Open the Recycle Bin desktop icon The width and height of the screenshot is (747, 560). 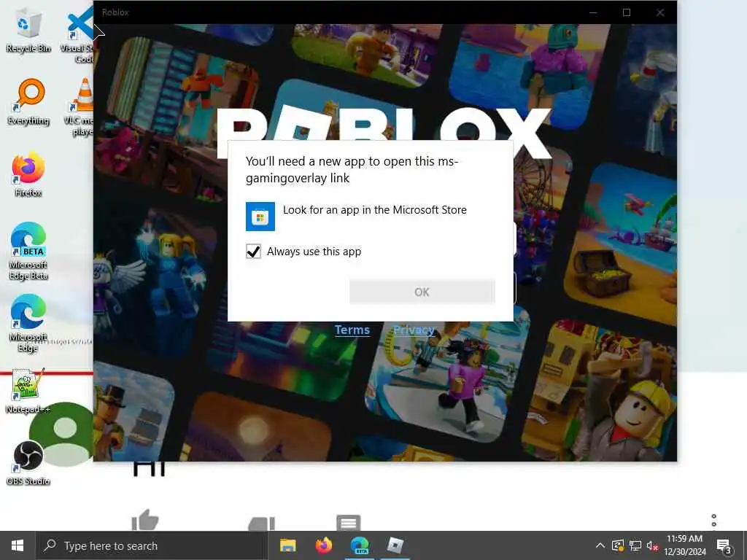28,30
